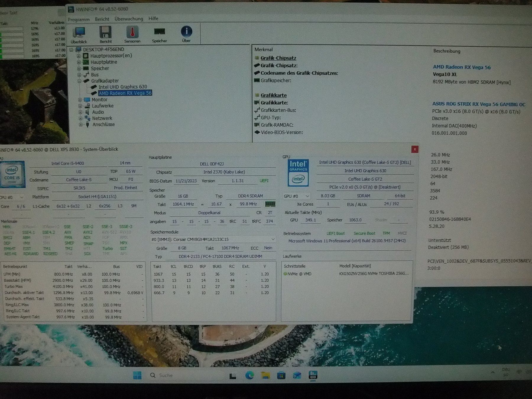The width and height of the screenshot is (532, 399).
Task: Open Outlook from the taskbar
Action: 297,375
